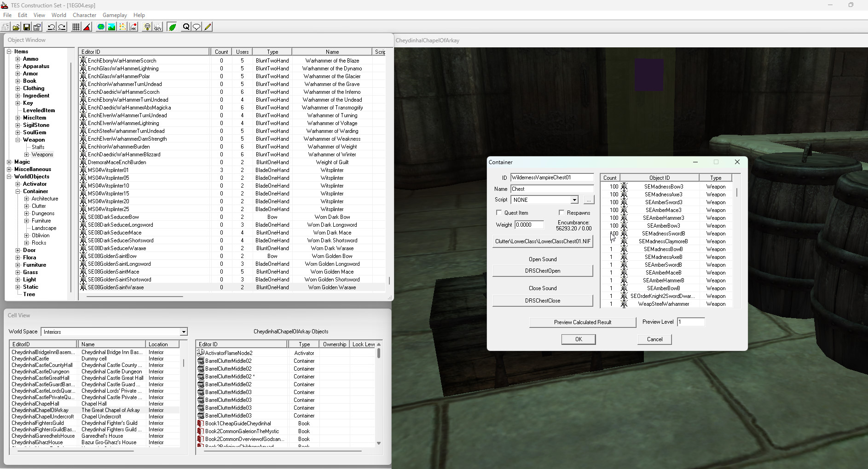The height and width of the screenshot is (469, 868).
Task: Collapse the Items tree node
Action: [x=9, y=51]
